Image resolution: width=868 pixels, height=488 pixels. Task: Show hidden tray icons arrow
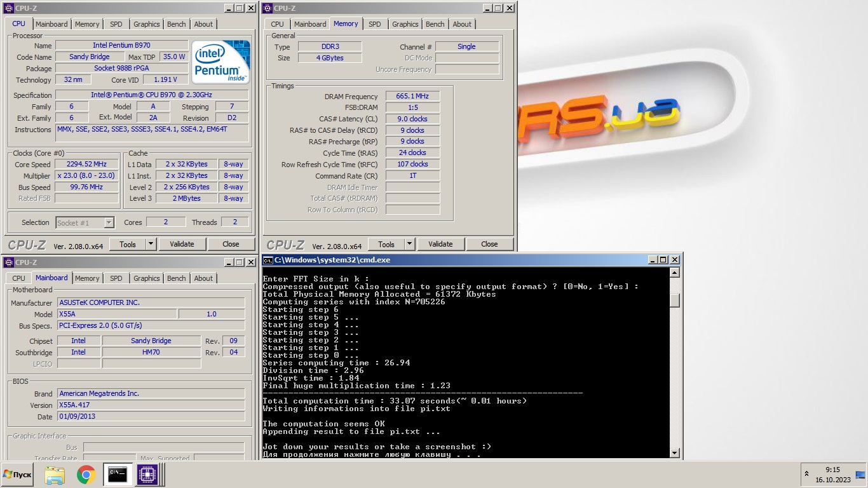pyautogui.click(x=807, y=474)
